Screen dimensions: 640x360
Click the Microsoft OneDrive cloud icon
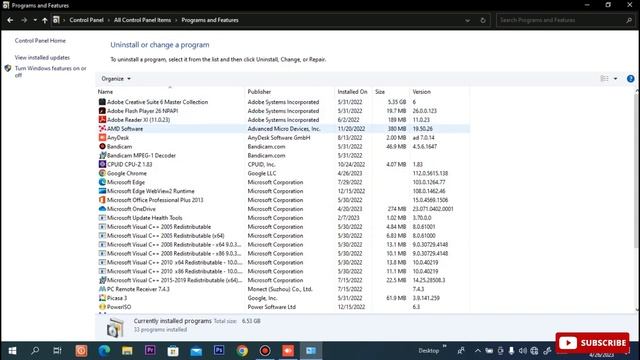[x=102, y=209]
